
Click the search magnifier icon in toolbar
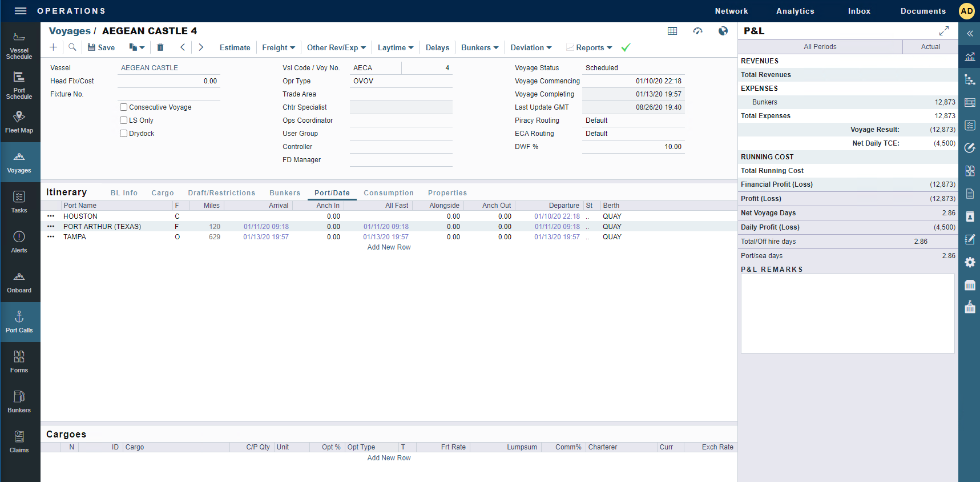coord(72,47)
